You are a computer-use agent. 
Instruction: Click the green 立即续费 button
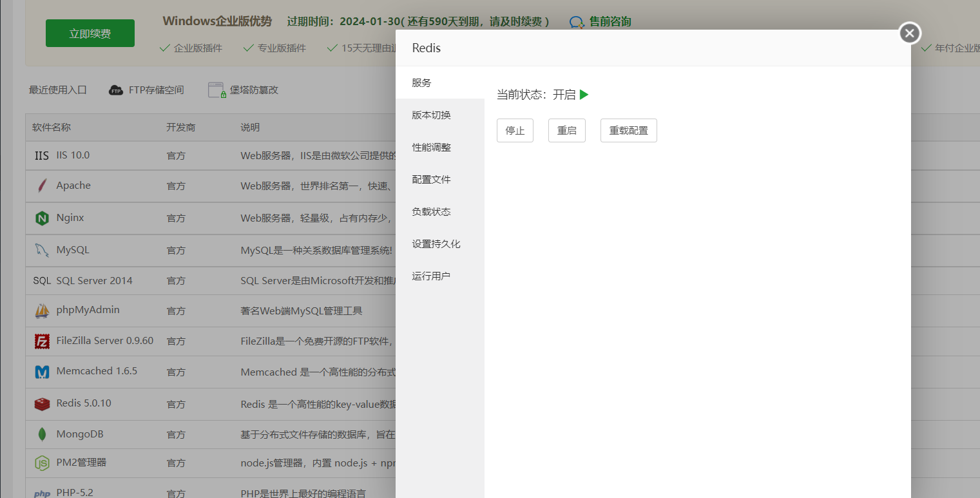pos(90,34)
